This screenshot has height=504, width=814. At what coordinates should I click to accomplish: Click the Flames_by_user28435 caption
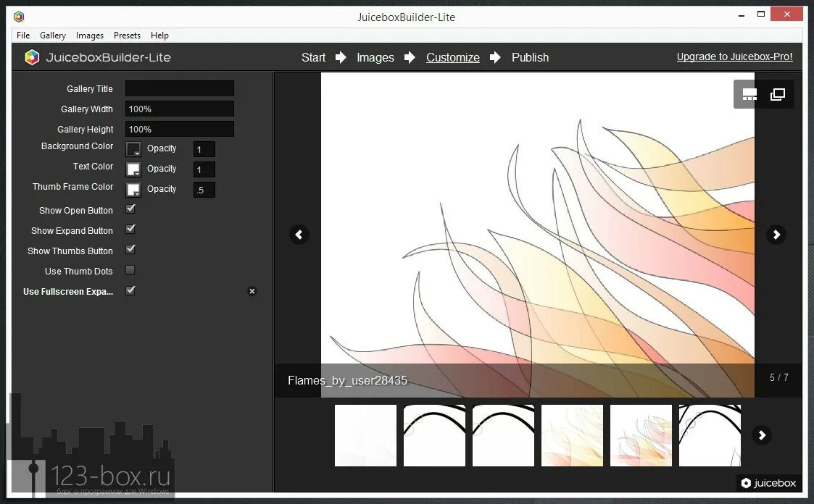pos(347,381)
